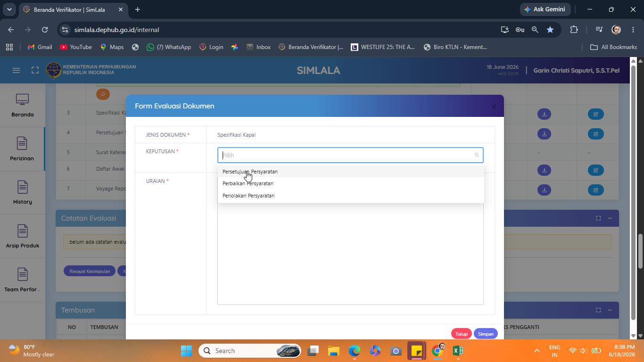Open File Explorer from taskbar
Screen dimensions: 644x362
(x=334, y=351)
